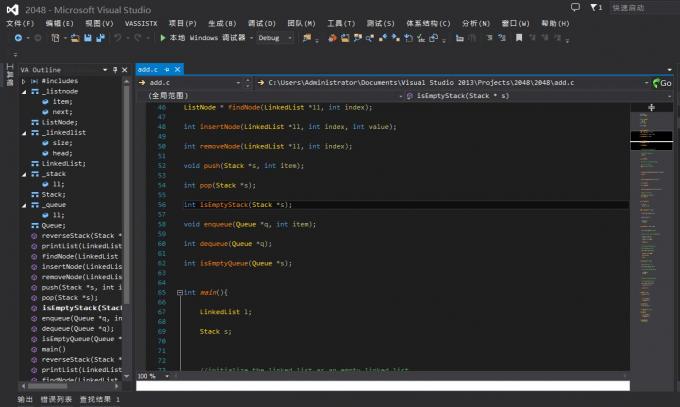Click the Go button in navigation bar
Viewport: 680px width, 407px height.
click(x=663, y=83)
